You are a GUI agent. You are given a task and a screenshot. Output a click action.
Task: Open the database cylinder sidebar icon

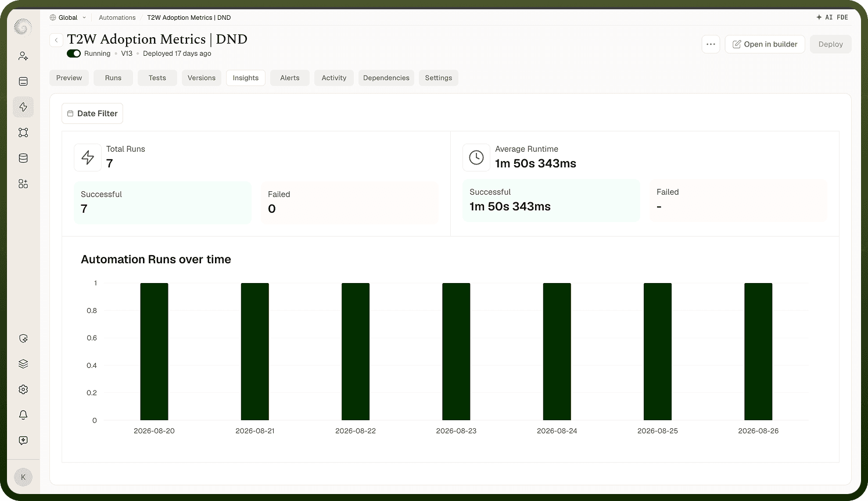point(23,158)
